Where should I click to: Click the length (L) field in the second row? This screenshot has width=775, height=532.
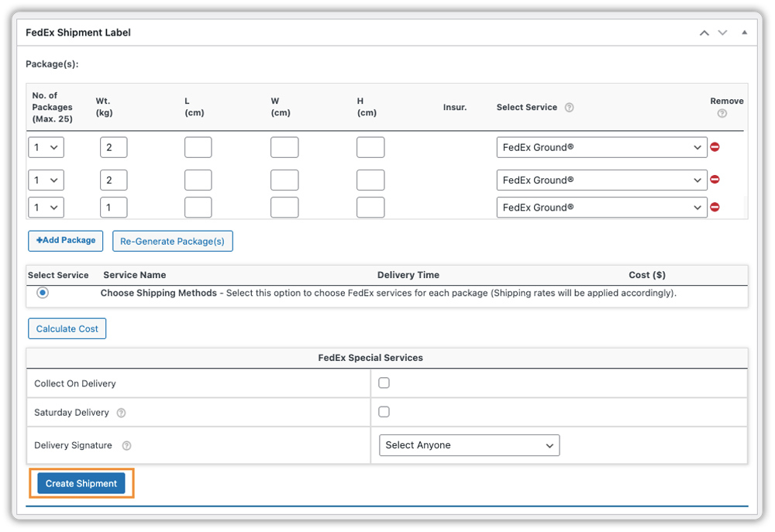pos(198,180)
